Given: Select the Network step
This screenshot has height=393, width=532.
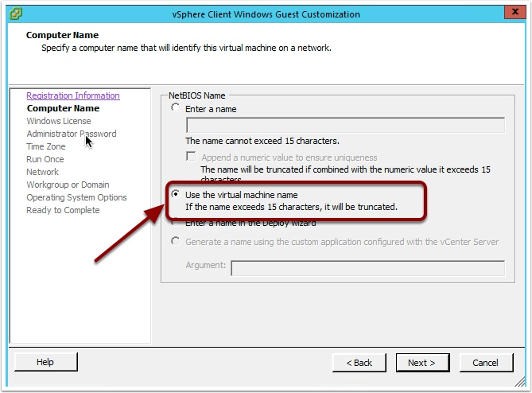Looking at the screenshot, I should point(42,172).
